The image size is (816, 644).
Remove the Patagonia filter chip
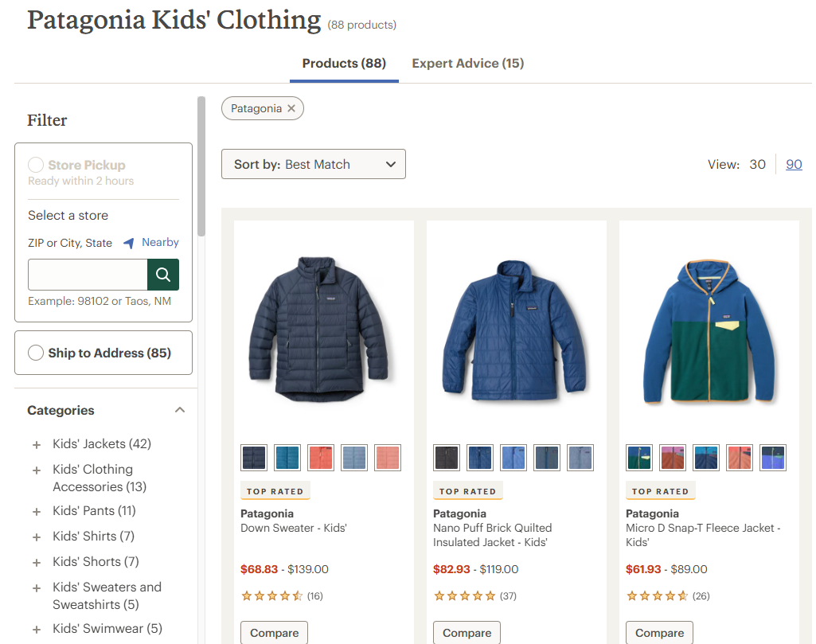pos(291,108)
